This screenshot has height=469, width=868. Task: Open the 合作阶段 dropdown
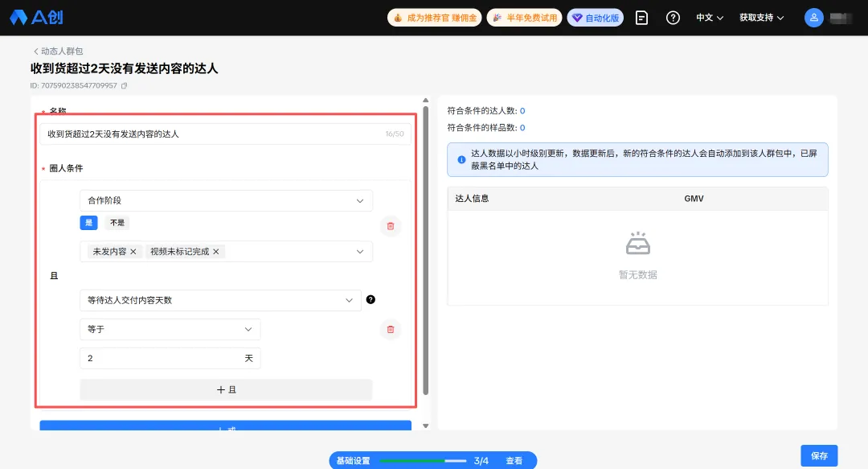coord(226,200)
